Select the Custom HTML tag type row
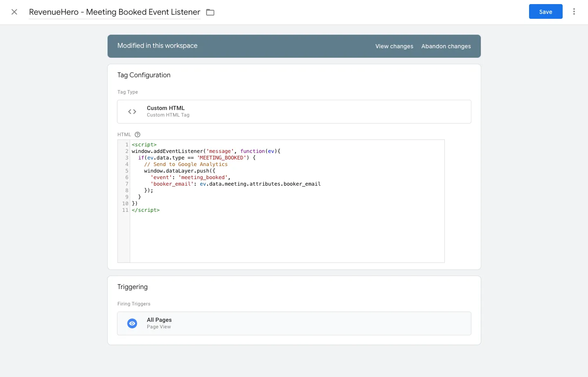588x377 pixels. (294, 112)
